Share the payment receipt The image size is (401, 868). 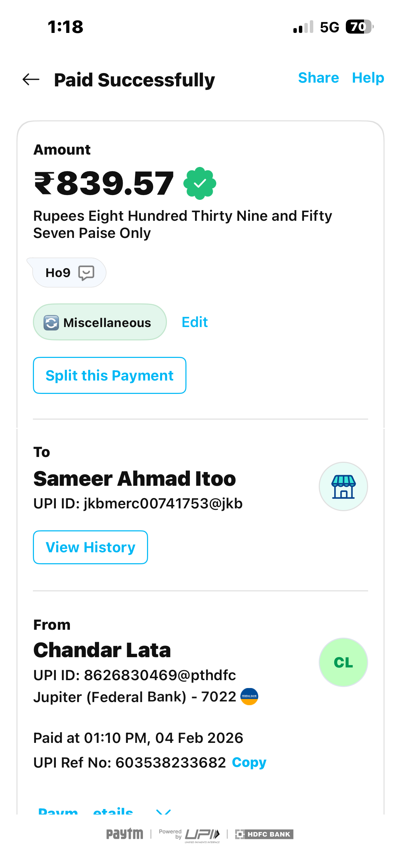coord(318,78)
